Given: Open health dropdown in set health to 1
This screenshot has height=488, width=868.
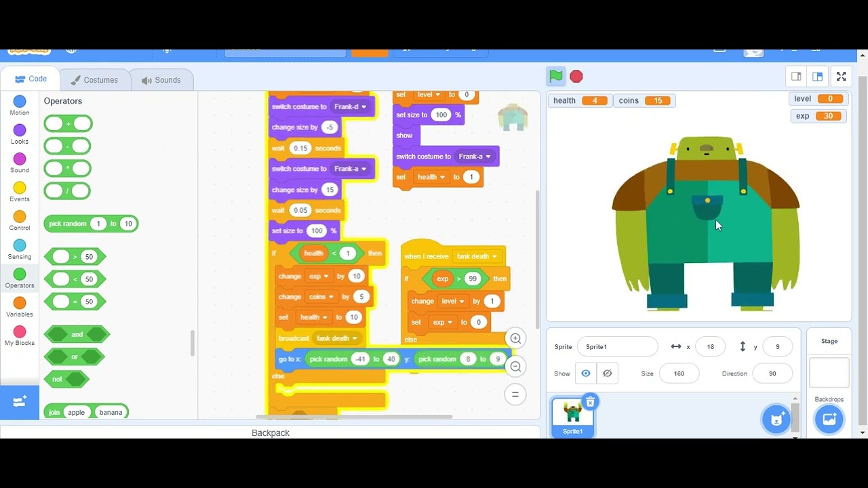Looking at the screenshot, I should [x=431, y=177].
